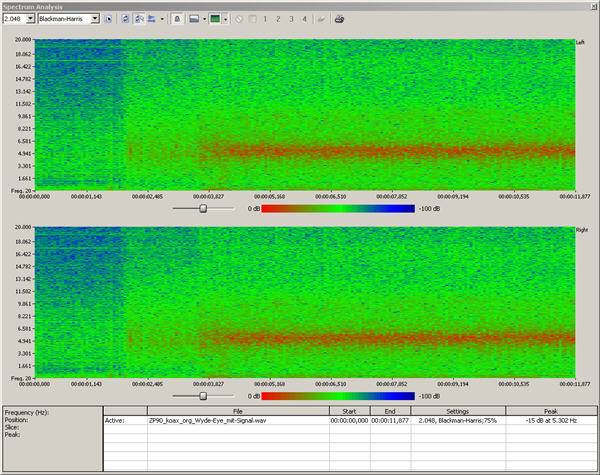Click the 2.048, Blackman-Harris;75% settings cell
Viewport: 600px width, 475px height.
(x=458, y=420)
